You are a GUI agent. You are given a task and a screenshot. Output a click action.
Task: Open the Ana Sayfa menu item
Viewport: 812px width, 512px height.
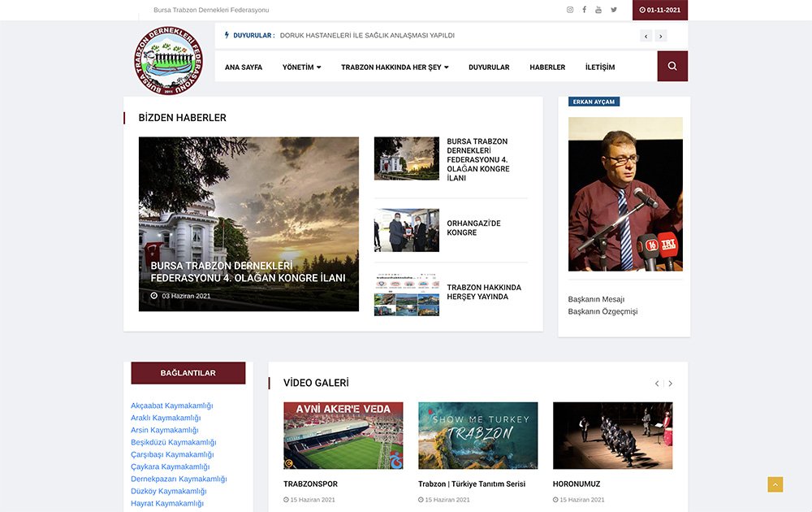(x=244, y=67)
